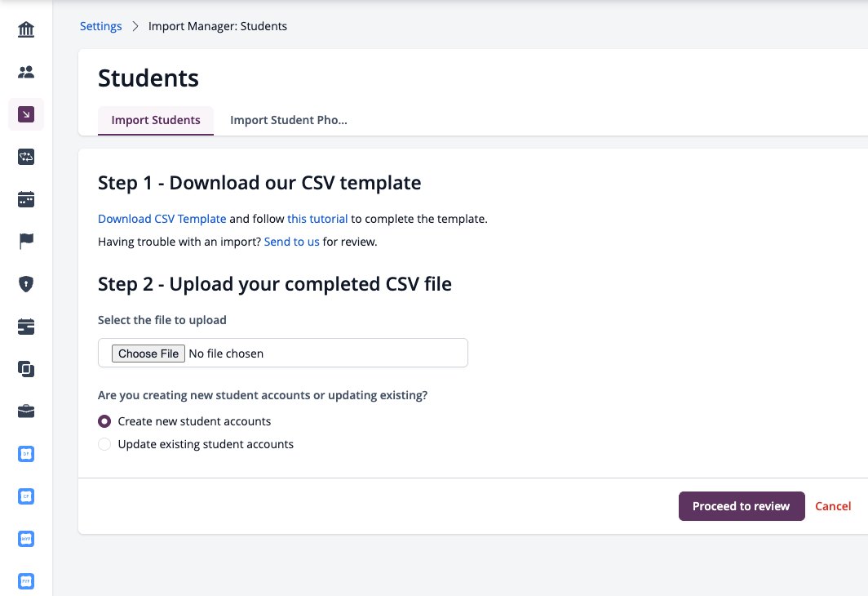The width and height of the screenshot is (868, 596).
Task: Select the purple import arrow sidebar icon
Action: coord(26,114)
